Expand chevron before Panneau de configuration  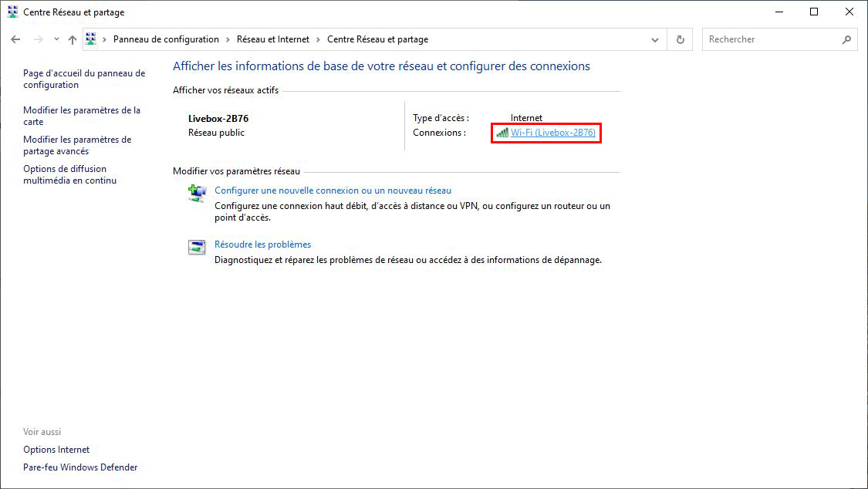click(x=104, y=40)
